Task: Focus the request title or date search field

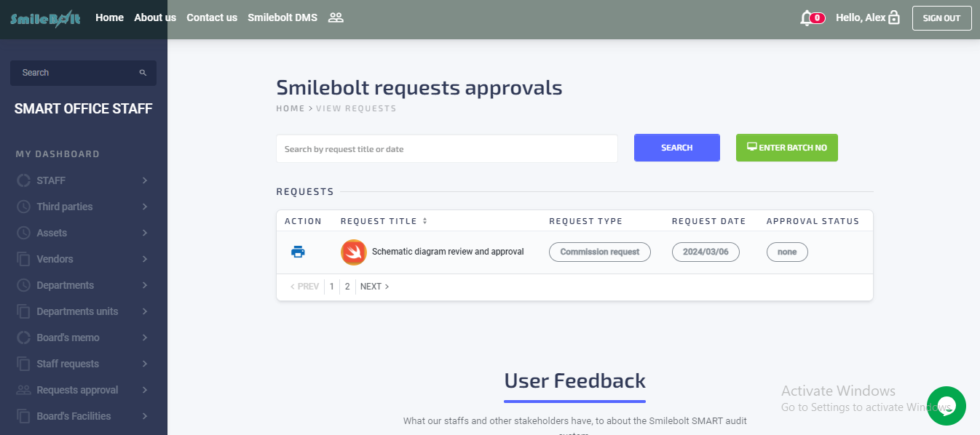Action: coord(446,149)
